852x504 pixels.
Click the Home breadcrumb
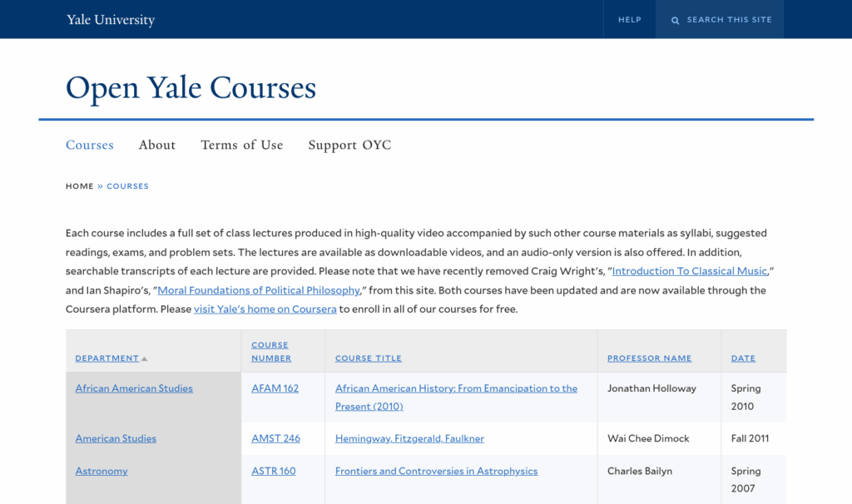80,186
